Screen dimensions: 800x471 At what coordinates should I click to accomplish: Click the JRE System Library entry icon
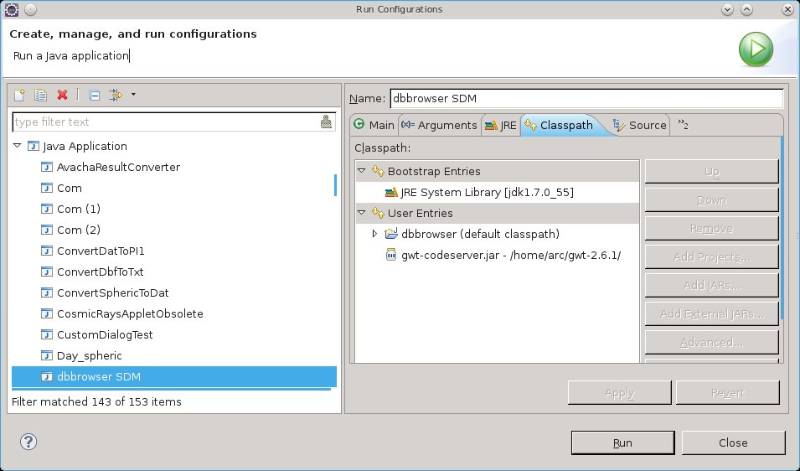coord(392,192)
